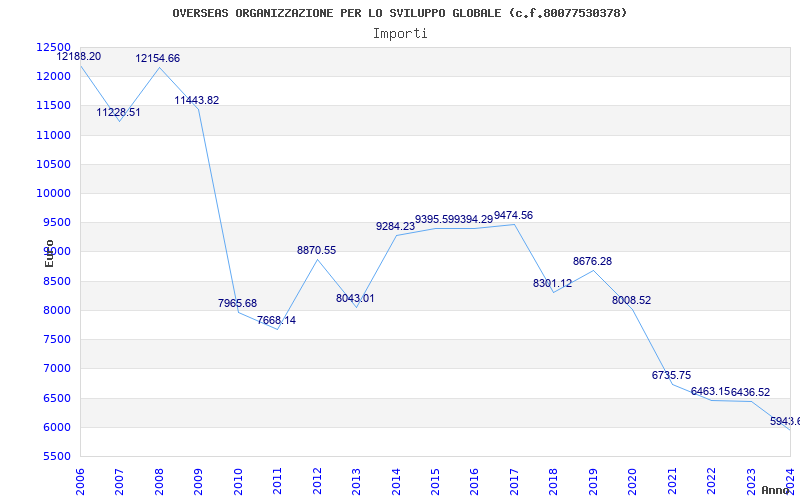
Task: Click the 7500 y-axis tick label
Action: (56, 339)
